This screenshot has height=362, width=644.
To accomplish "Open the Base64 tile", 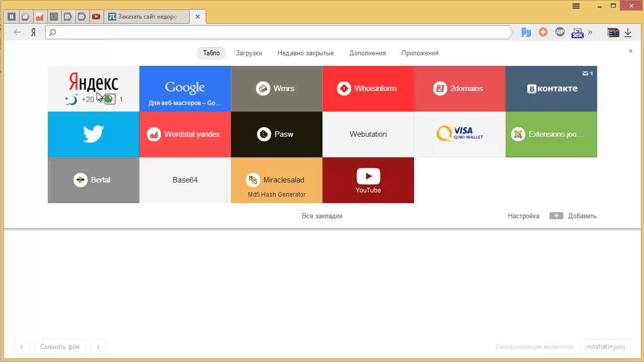I will click(x=185, y=180).
